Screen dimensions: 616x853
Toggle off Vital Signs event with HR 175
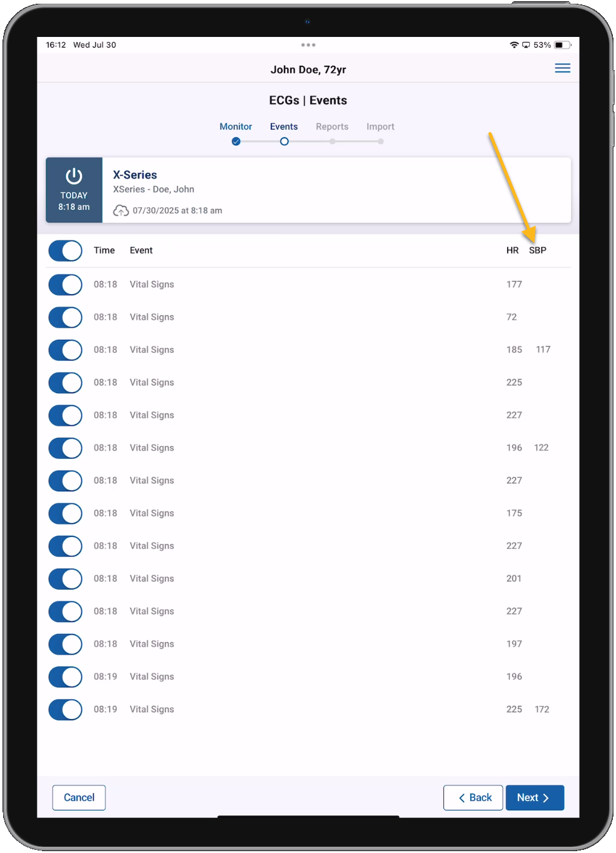pos(65,513)
